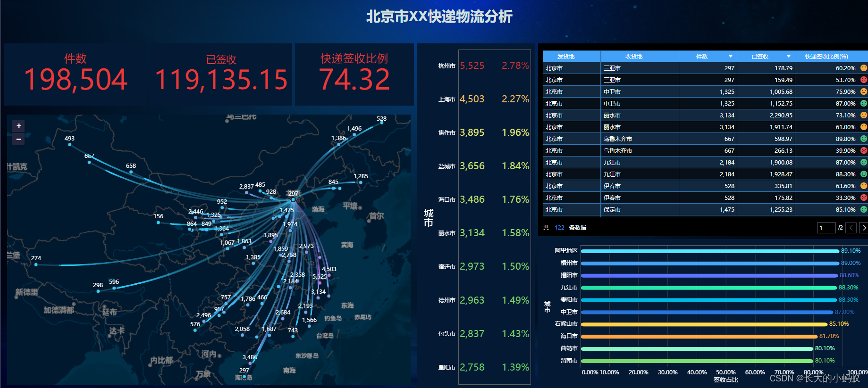Click the 包头市 2,837 ranking row

(484, 334)
